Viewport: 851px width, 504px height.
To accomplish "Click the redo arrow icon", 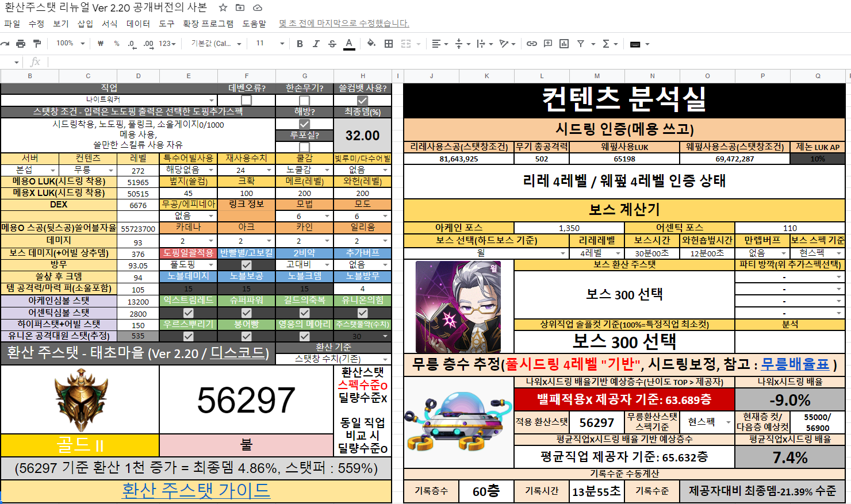I will pos(5,44).
